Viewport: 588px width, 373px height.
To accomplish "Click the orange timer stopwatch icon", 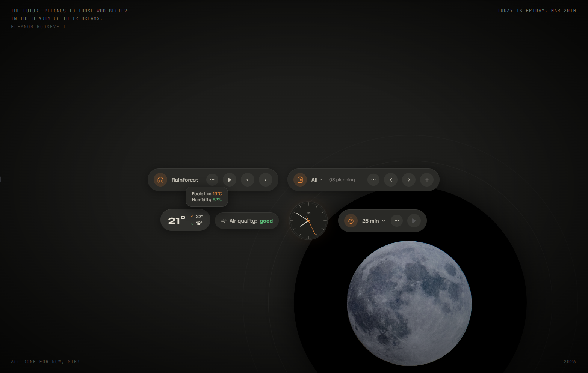I will [351, 221].
